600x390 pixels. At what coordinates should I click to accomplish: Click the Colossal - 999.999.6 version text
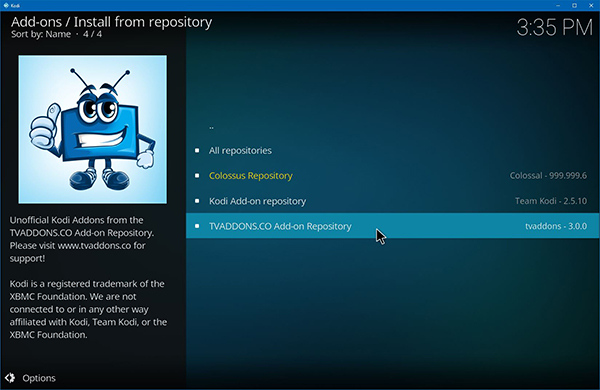pyautogui.click(x=548, y=176)
